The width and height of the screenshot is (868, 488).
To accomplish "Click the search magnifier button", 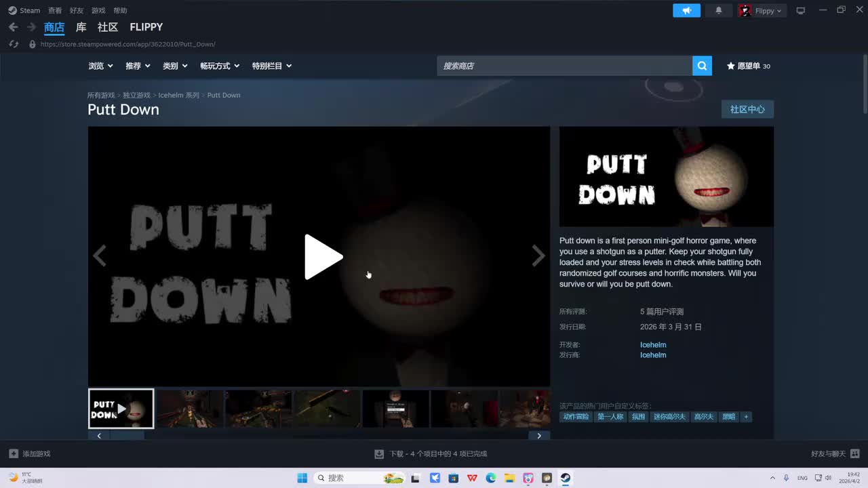I will pyautogui.click(x=702, y=66).
